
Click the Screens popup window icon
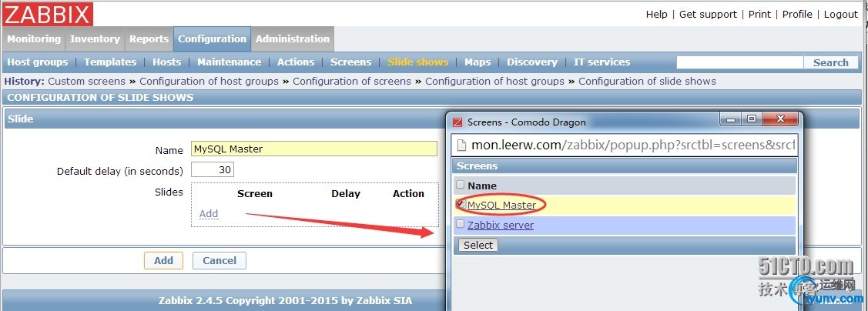pyautogui.click(x=457, y=122)
